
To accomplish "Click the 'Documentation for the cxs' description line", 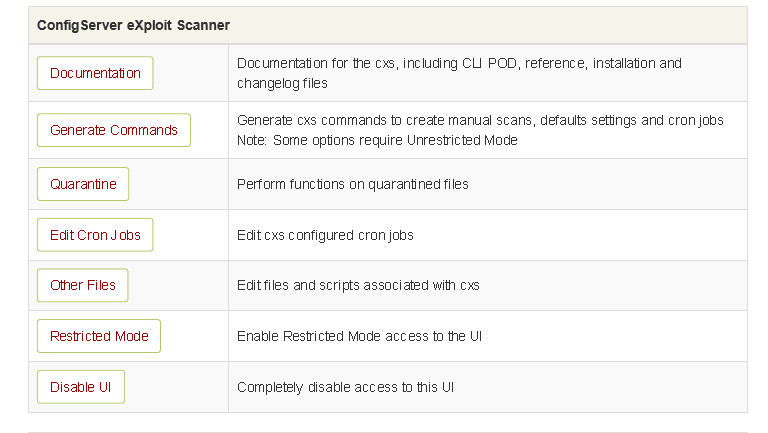I will pyautogui.click(x=459, y=63).
